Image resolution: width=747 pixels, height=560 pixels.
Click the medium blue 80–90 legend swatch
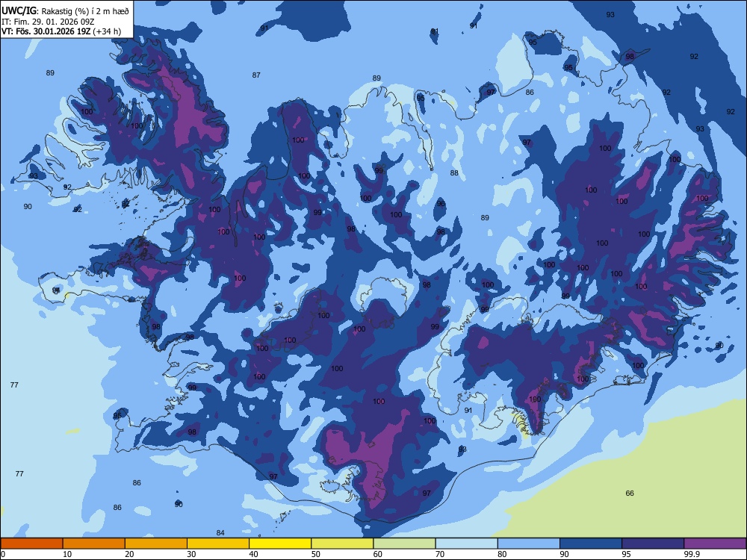click(x=529, y=544)
